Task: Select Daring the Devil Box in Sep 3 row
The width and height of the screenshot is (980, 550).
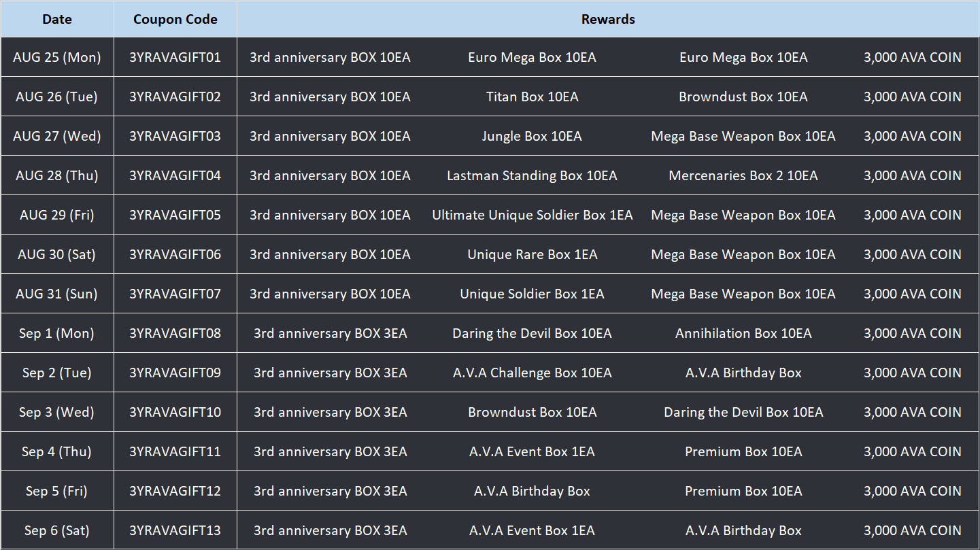Action: pos(743,412)
